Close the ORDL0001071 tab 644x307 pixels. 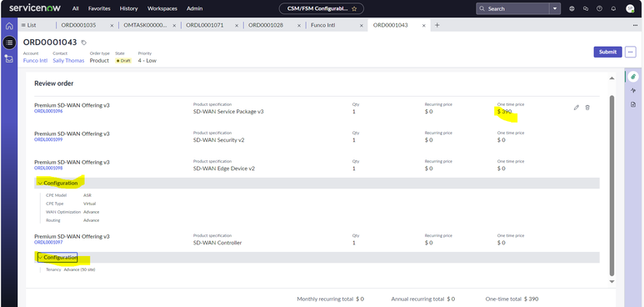click(x=237, y=26)
